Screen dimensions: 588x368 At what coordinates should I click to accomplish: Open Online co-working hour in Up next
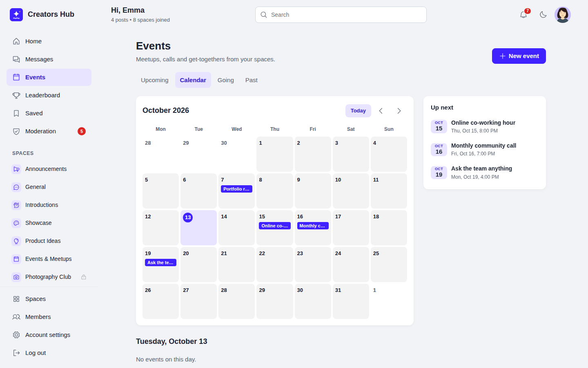point(485,126)
